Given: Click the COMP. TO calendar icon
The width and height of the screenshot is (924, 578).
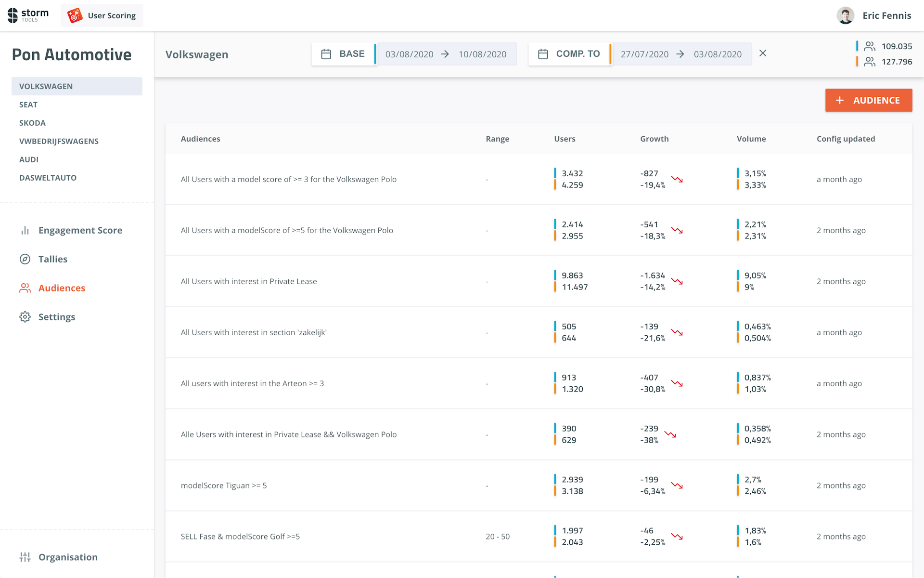Looking at the screenshot, I should pos(543,54).
